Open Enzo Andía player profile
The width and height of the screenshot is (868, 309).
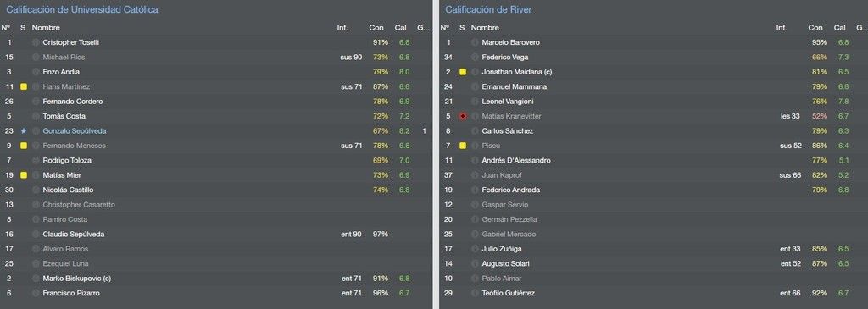(x=61, y=72)
